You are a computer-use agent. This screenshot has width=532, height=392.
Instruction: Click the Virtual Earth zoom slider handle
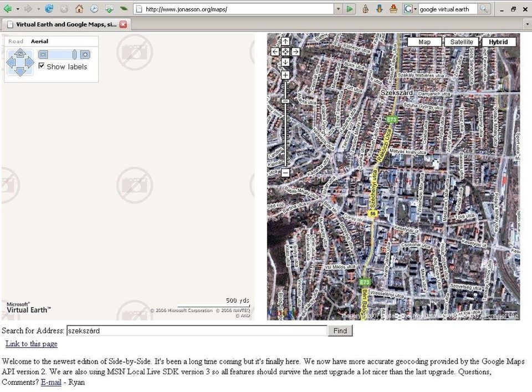click(x=74, y=54)
